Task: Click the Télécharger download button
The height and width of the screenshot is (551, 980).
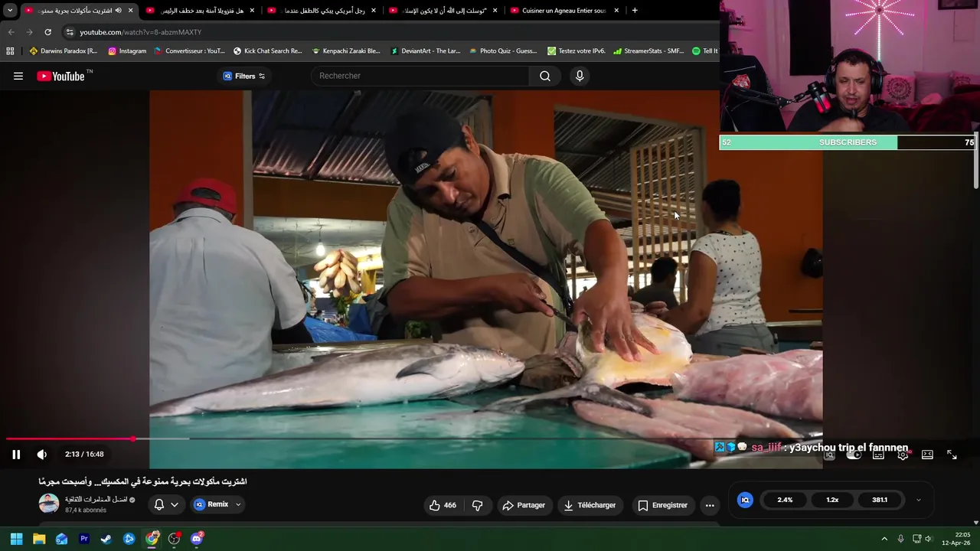Action: pyautogui.click(x=590, y=505)
